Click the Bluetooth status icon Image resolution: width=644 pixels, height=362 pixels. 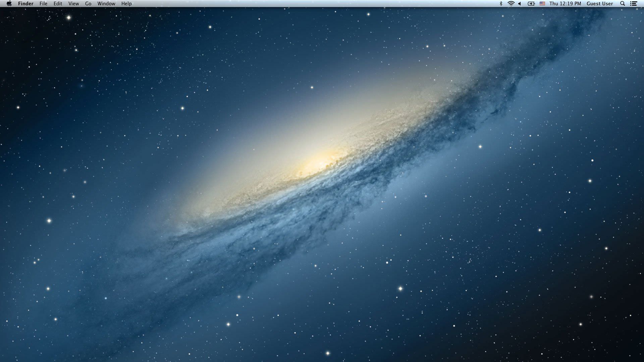tap(501, 4)
